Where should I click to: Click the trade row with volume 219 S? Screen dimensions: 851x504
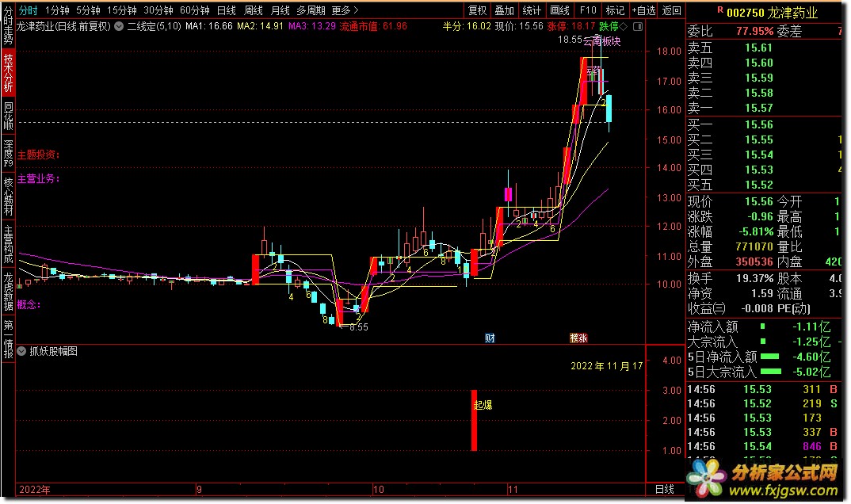[764, 403]
